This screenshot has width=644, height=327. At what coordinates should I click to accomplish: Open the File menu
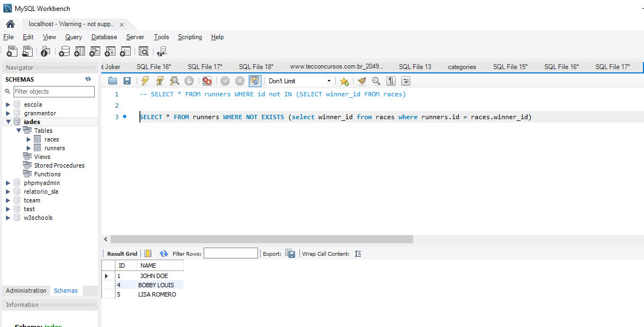(x=8, y=37)
